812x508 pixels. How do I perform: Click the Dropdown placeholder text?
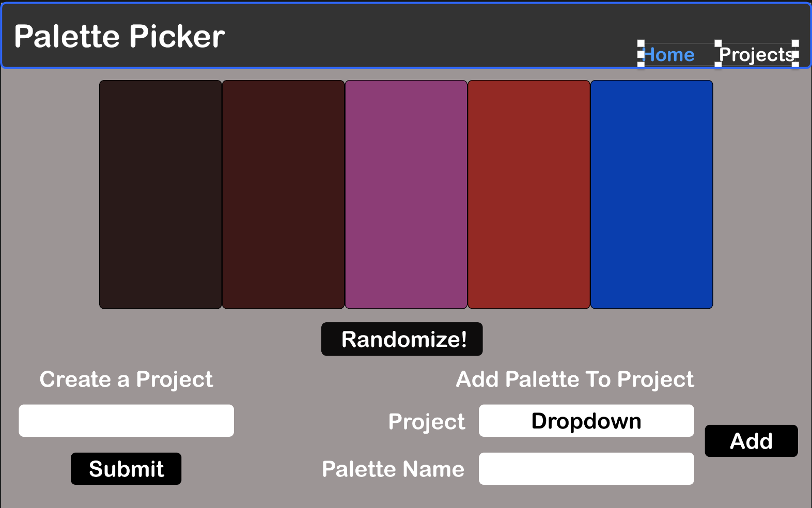click(x=586, y=421)
